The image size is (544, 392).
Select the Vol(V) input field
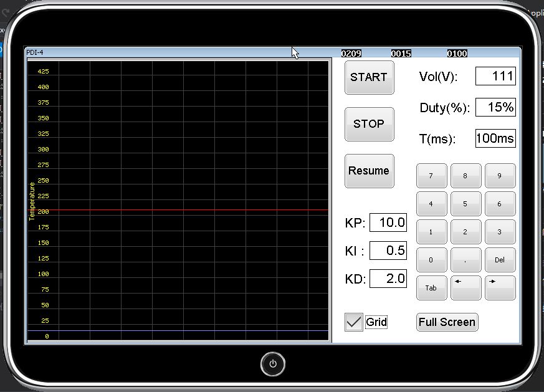click(495, 77)
